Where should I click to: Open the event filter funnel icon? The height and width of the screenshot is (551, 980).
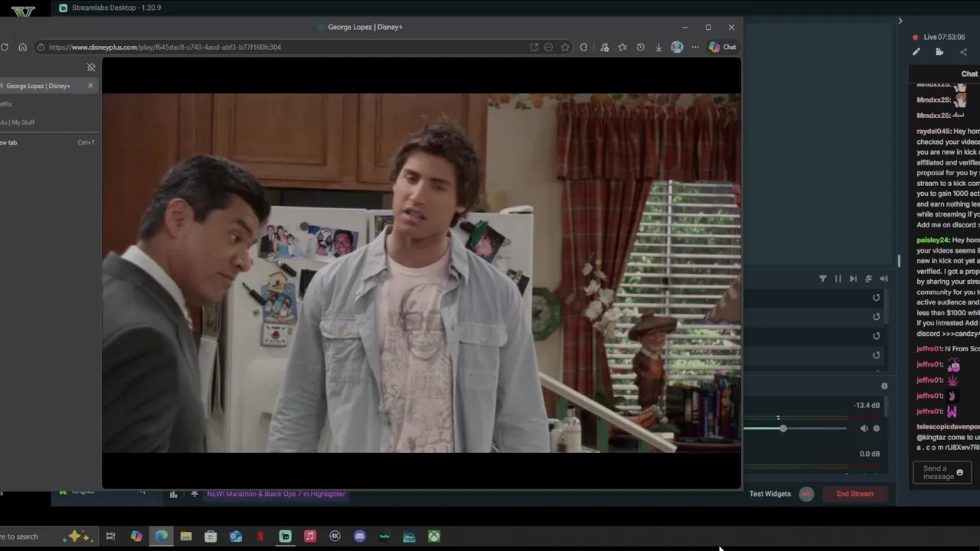[x=823, y=279]
